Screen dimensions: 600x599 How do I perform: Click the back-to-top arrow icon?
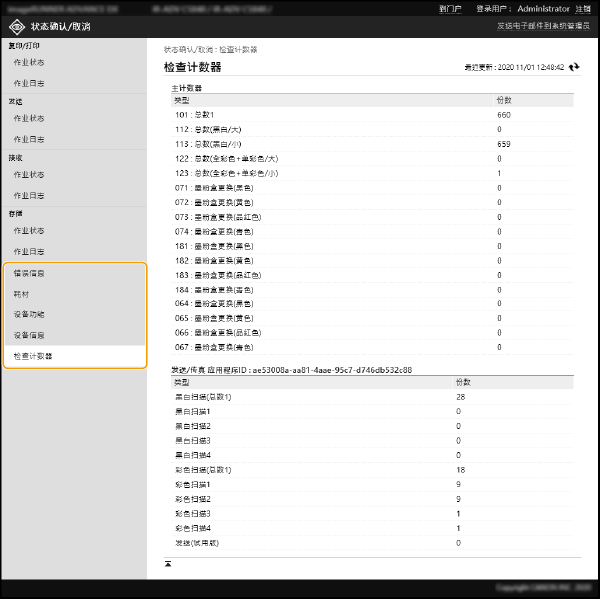click(168, 564)
